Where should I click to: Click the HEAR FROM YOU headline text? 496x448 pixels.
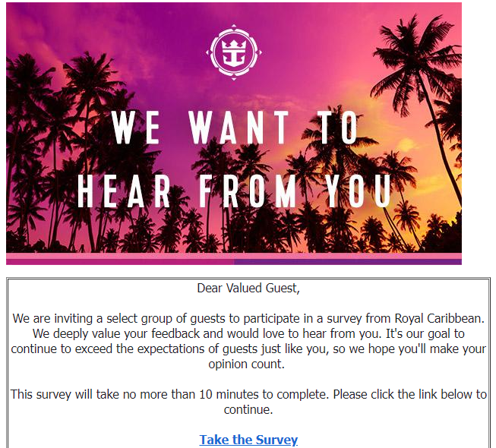click(x=235, y=191)
